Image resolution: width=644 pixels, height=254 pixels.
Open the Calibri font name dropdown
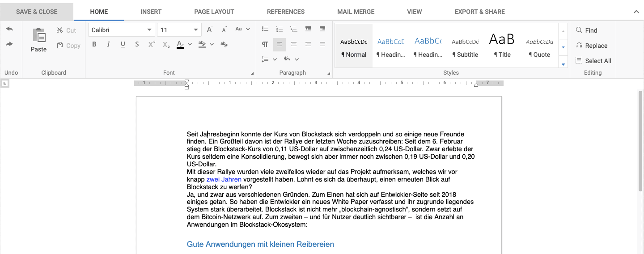coord(149,30)
